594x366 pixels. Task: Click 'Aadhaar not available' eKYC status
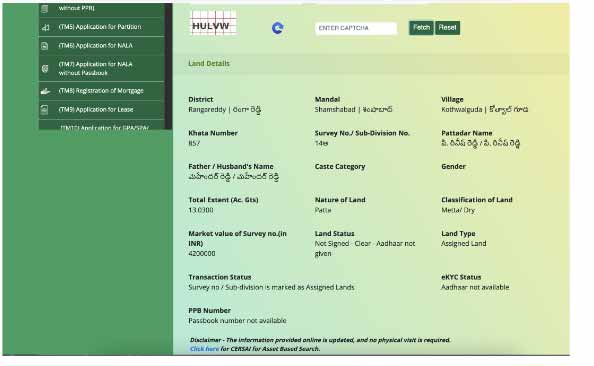475,288
